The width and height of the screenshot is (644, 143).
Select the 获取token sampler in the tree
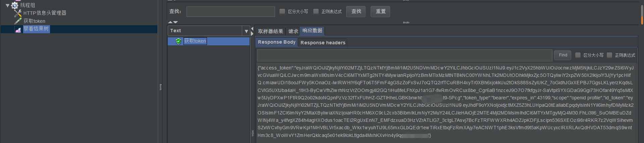(34, 21)
